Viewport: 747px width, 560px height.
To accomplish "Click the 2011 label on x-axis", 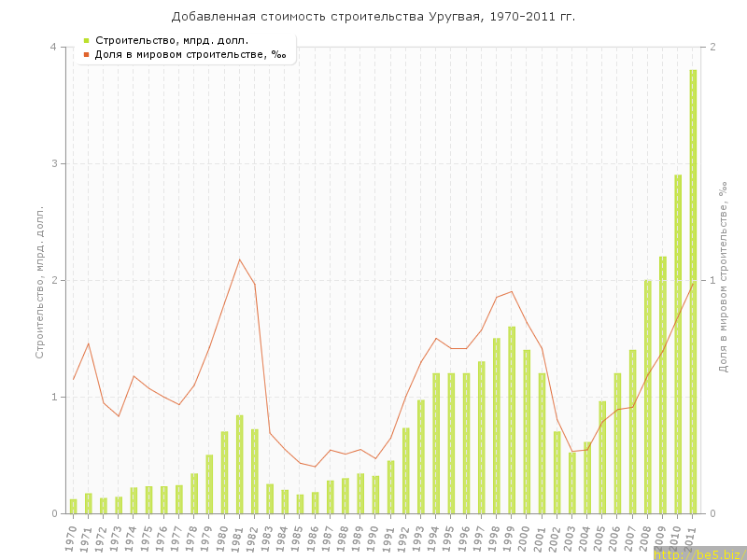I will (x=691, y=539).
